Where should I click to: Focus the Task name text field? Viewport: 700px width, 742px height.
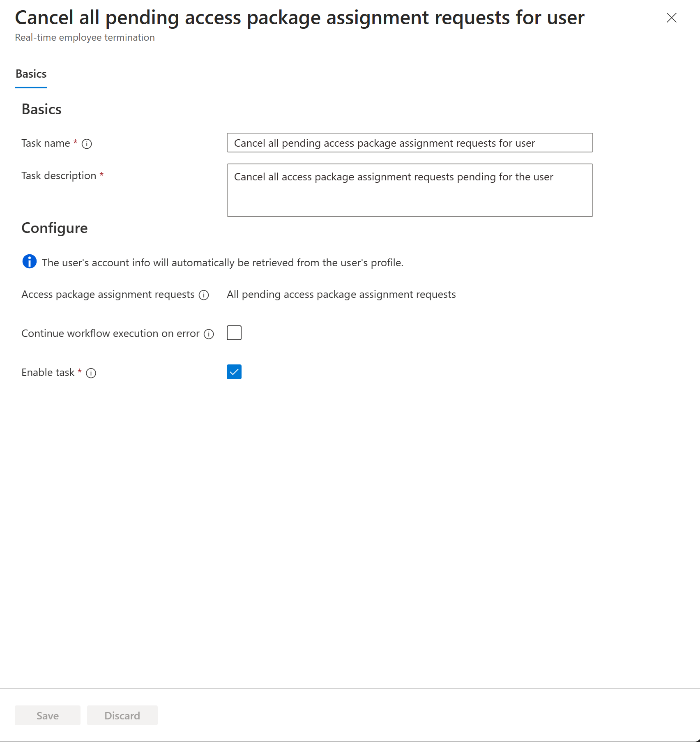tap(410, 143)
